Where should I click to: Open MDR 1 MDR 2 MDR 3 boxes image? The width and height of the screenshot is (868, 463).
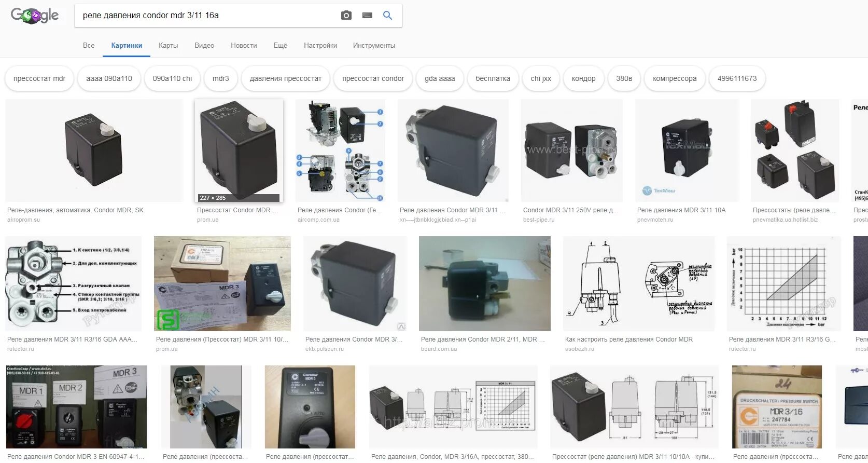tap(76, 407)
